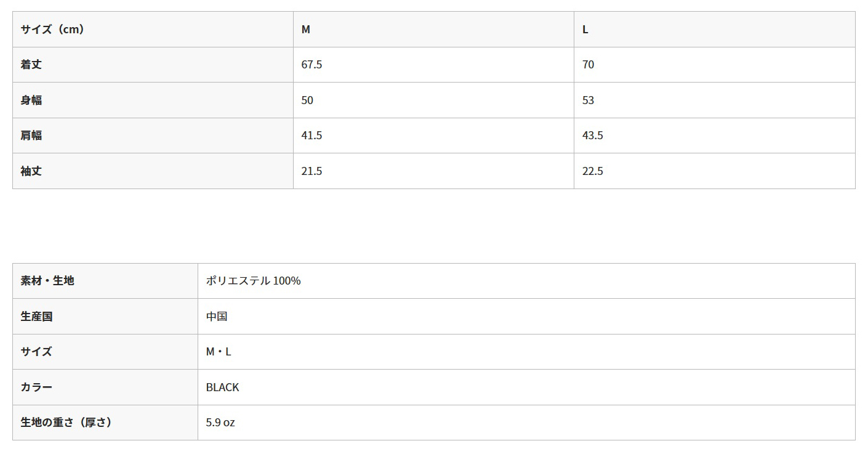
Task: Click the 67.5 value for M 着丈
Action: pyautogui.click(x=311, y=65)
